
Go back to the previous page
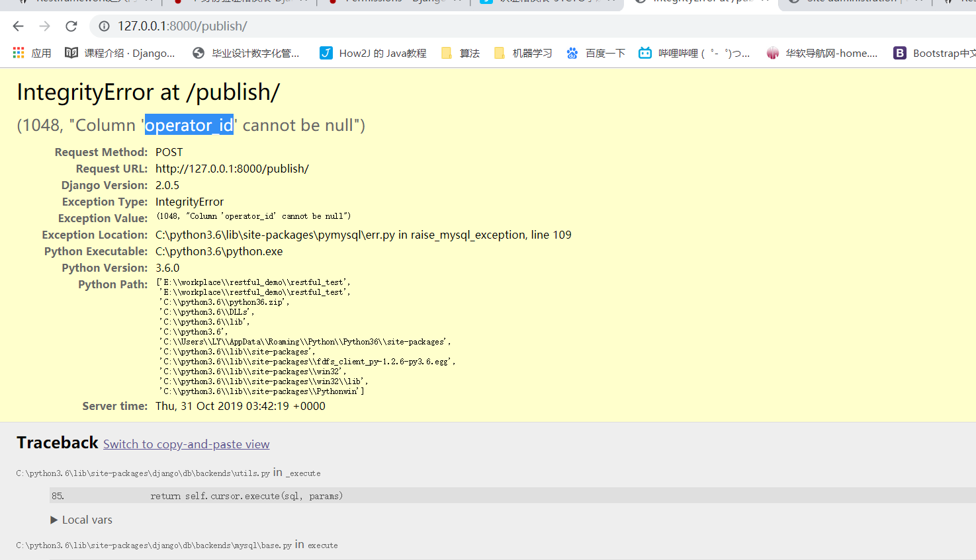tap(18, 26)
